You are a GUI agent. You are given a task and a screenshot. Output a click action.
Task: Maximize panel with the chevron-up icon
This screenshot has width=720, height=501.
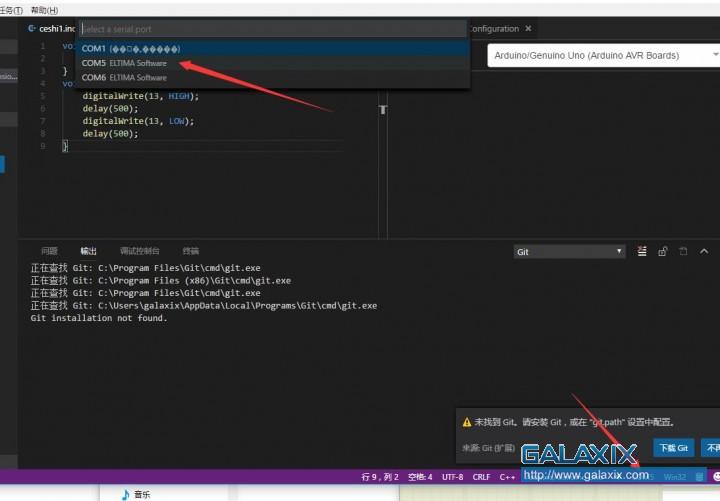(x=704, y=252)
